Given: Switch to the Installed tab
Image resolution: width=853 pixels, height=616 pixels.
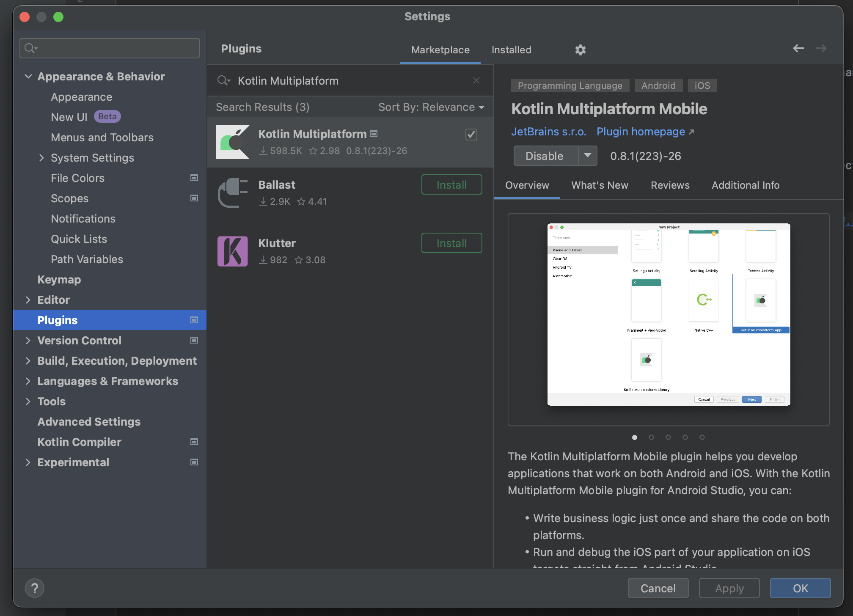Looking at the screenshot, I should 511,49.
